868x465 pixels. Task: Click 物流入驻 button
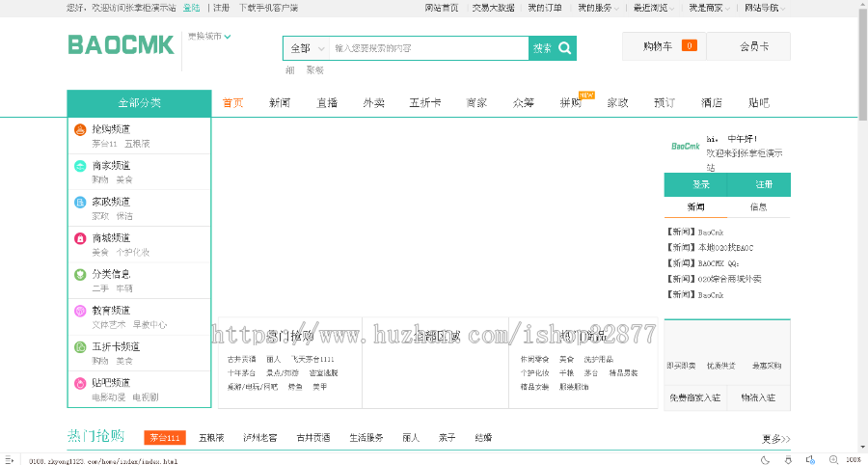(758, 398)
